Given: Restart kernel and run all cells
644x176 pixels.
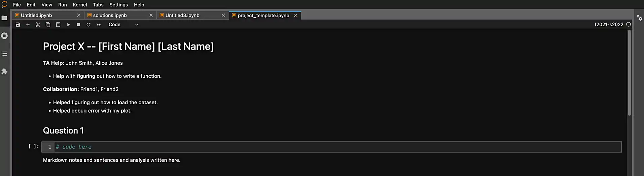Looking at the screenshot, I should (x=99, y=25).
